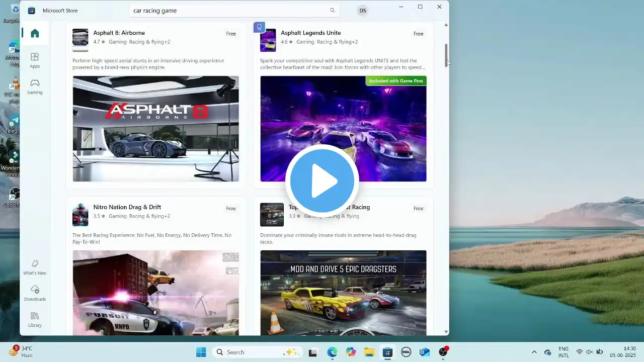Click the Top Speed drag racing app icon

tap(272, 215)
